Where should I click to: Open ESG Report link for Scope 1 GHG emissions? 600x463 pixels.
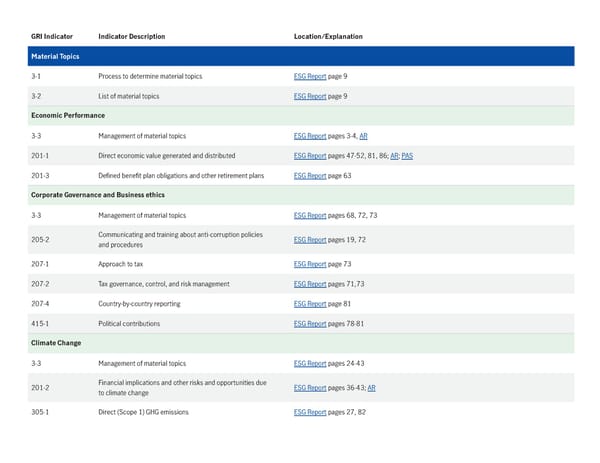point(310,412)
